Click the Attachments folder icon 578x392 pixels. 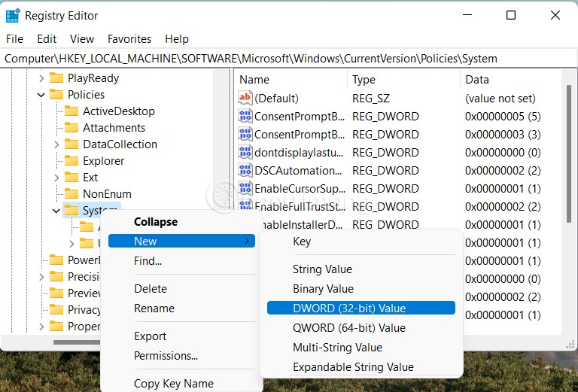coord(71,128)
